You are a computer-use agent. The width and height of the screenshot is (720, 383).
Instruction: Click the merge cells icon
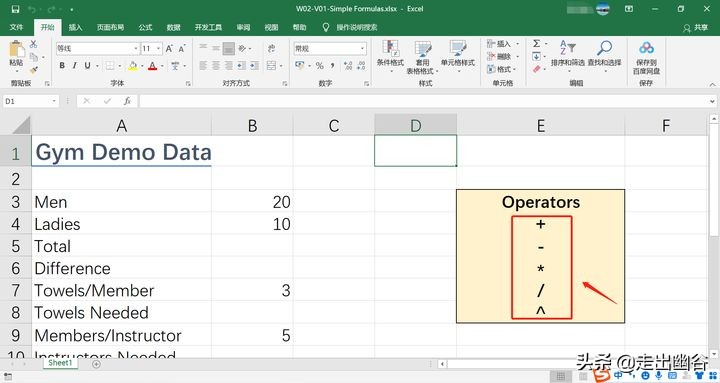(x=271, y=66)
